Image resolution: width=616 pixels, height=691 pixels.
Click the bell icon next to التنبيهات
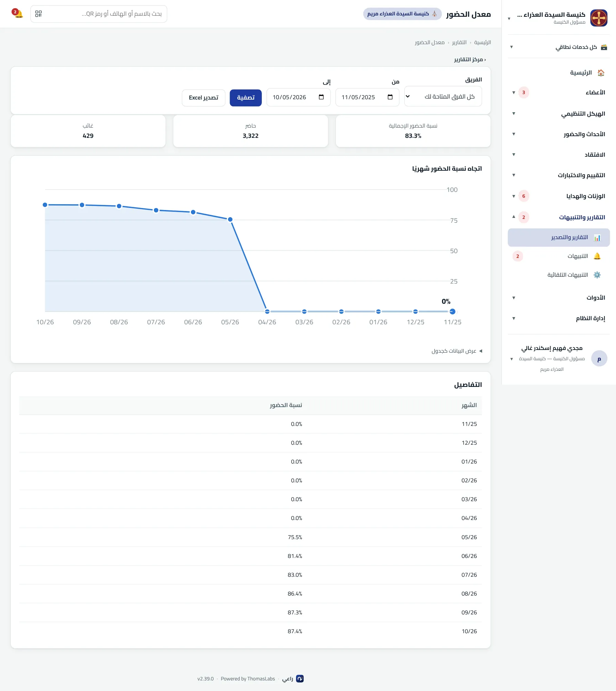(x=597, y=256)
